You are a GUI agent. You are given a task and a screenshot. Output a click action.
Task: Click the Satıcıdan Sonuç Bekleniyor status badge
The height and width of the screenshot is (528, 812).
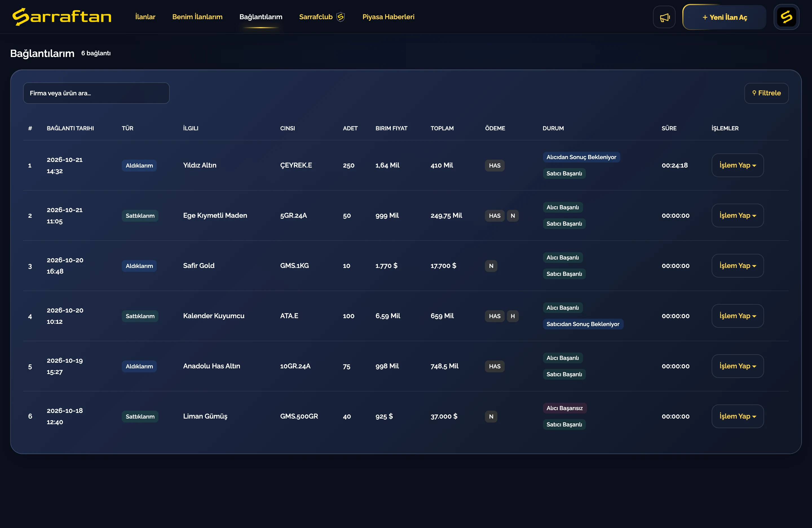[x=583, y=324]
